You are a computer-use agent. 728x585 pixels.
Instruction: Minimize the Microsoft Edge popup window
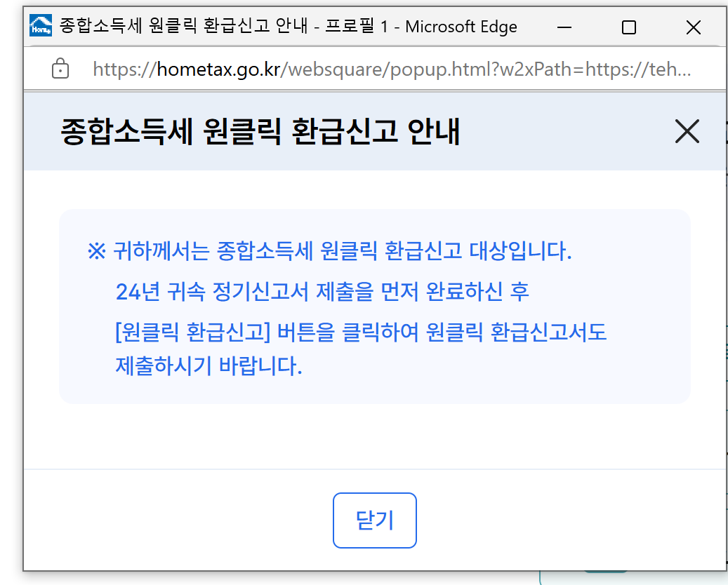point(564,26)
